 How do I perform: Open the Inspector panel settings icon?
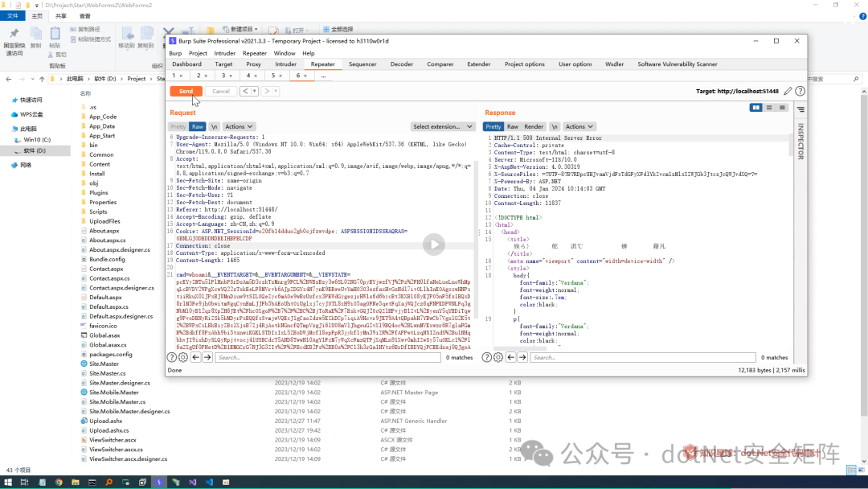800,109
